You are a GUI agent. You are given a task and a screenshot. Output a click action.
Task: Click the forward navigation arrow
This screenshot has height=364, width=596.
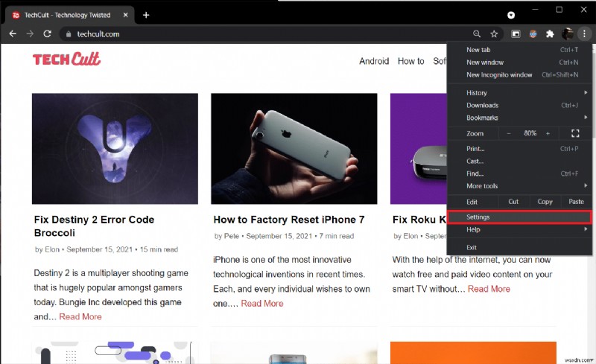coord(30,33)
